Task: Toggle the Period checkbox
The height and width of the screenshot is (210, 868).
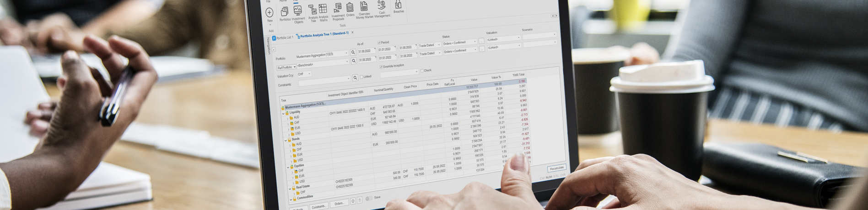Action: point(379,42)
